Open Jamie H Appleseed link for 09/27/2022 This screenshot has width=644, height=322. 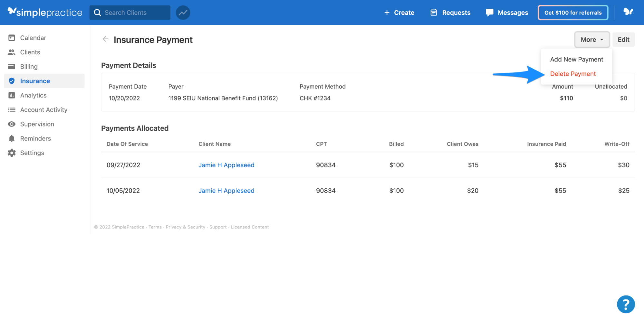[226, 165]
